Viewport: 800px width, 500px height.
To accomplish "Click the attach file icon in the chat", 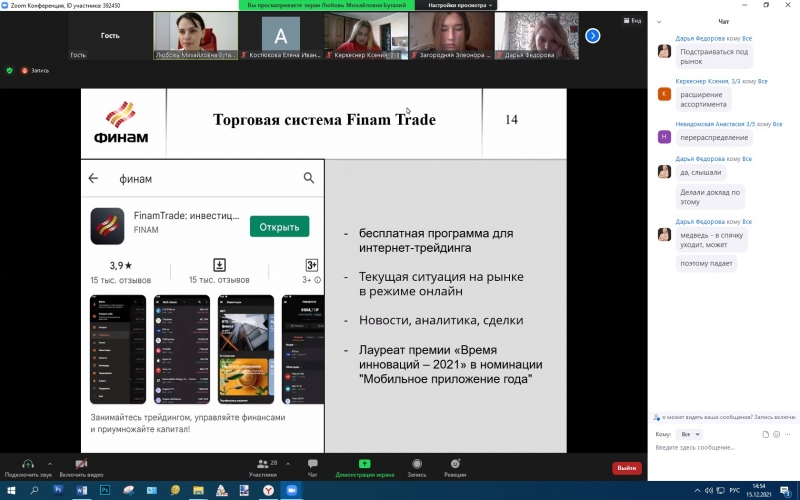I will pyautogui.click(x=765, y=434).
